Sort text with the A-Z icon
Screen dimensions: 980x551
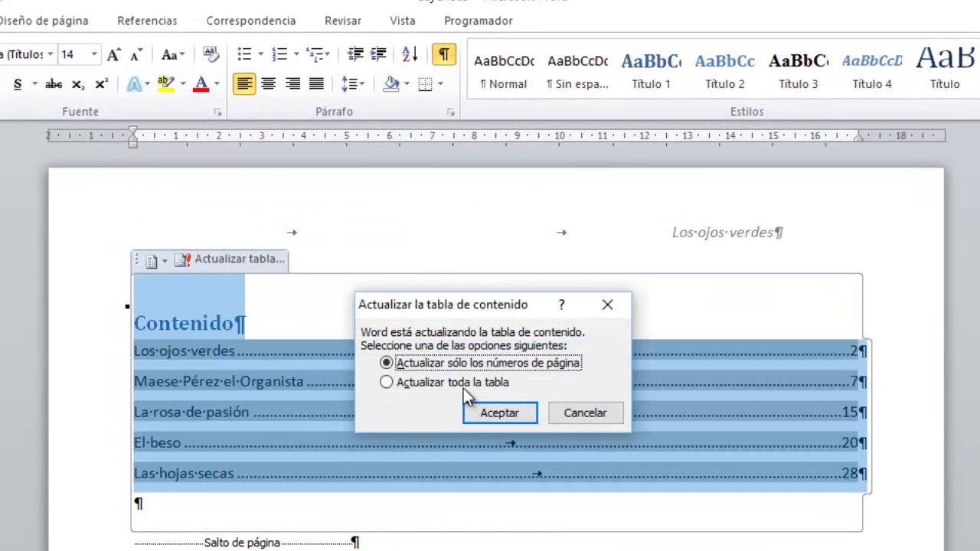point(410,54)
